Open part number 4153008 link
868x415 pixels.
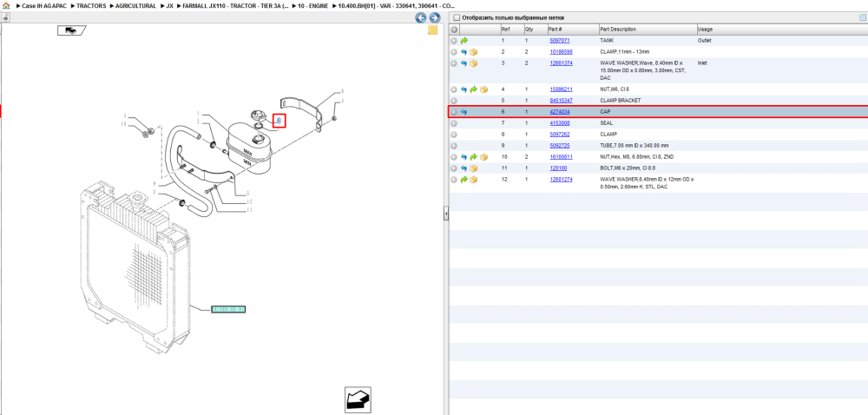point(560,123)
